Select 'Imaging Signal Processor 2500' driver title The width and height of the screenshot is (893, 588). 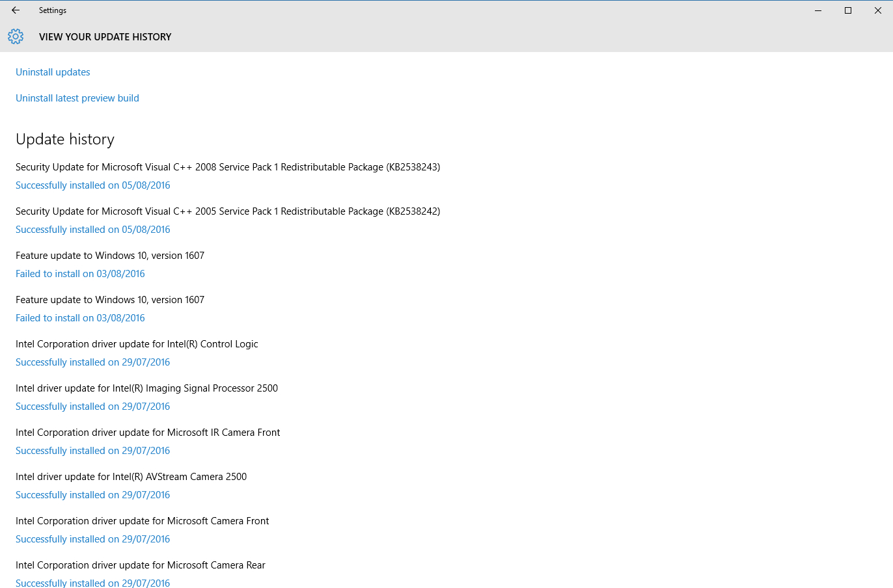pyautogui.click(x=146, y=388)
